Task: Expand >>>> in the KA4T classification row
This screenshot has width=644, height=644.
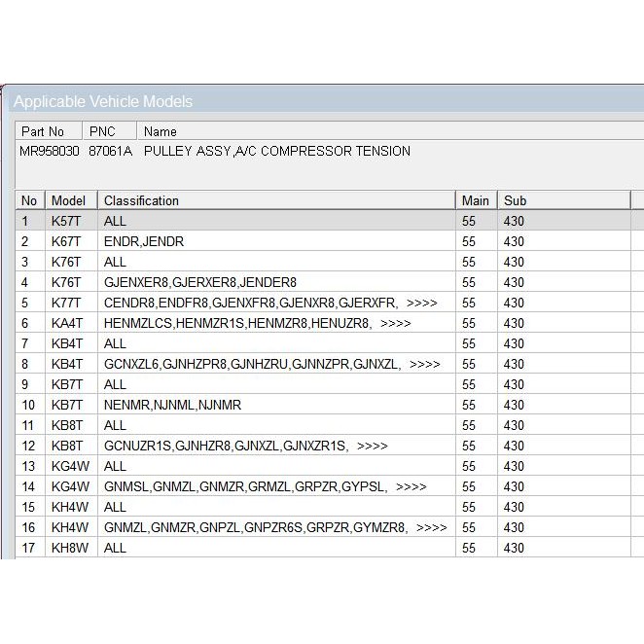Action: [396, 324]
